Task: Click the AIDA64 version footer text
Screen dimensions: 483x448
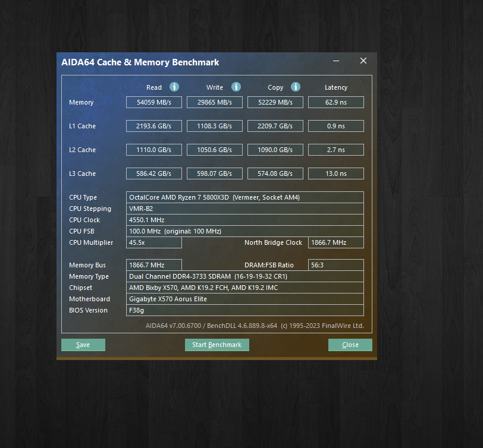Action: pyautogui.click(x=255, y=326)
